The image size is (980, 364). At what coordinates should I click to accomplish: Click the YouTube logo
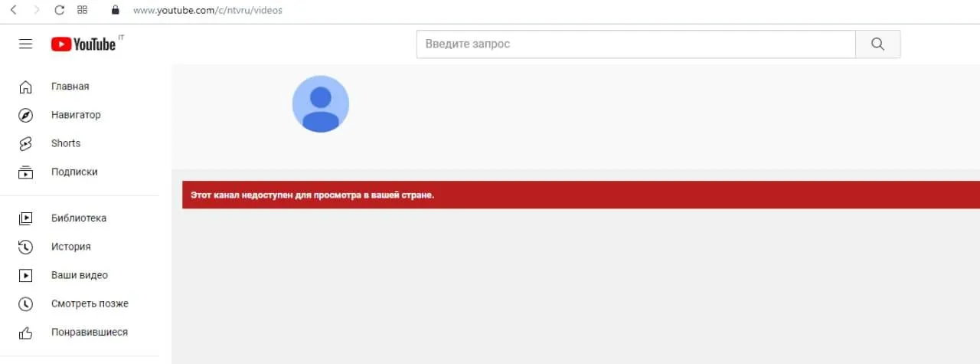click(x=83, y=44)
